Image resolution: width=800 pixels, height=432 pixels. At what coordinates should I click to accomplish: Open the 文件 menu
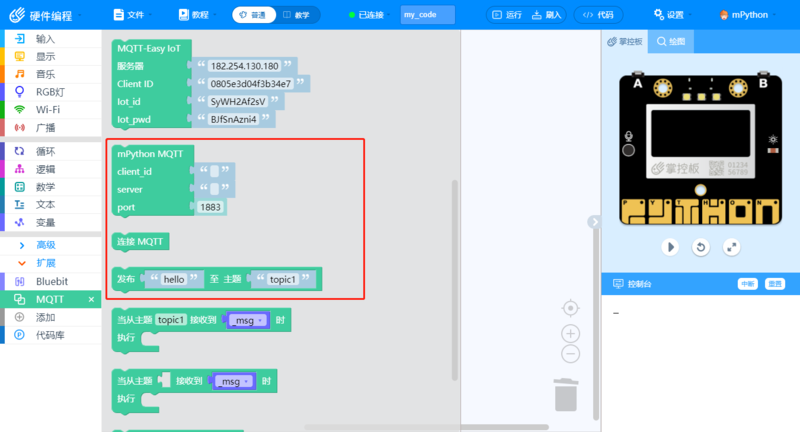(x=129, y=15)
